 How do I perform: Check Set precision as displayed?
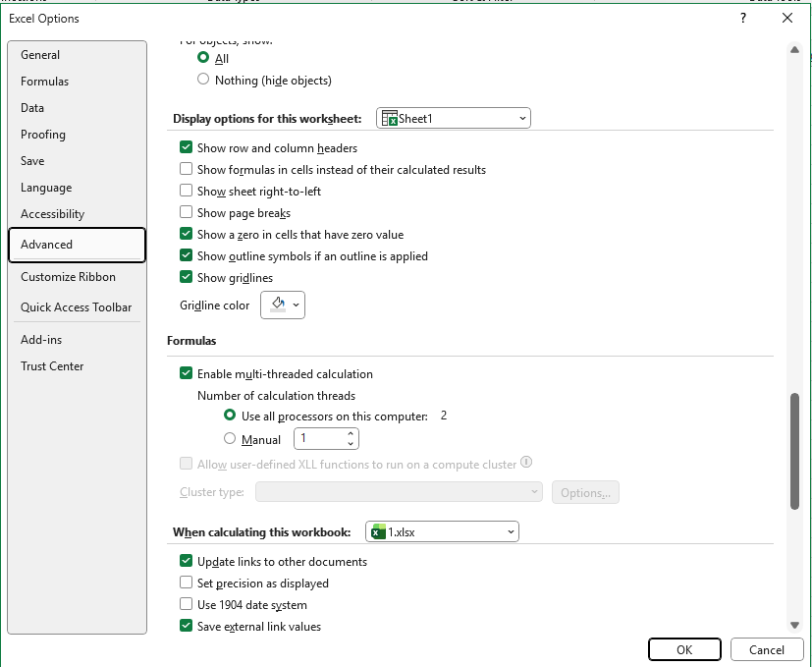pos(186,583)
